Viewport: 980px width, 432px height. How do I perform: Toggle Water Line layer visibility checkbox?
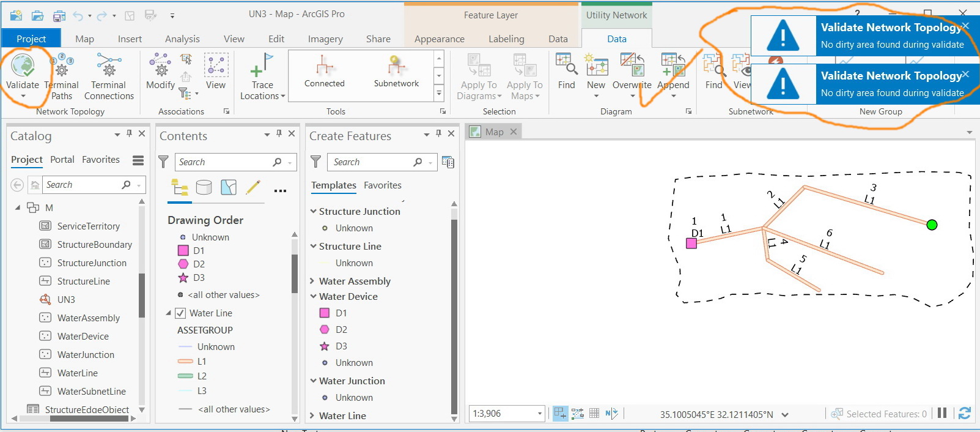tap(180, 313)
